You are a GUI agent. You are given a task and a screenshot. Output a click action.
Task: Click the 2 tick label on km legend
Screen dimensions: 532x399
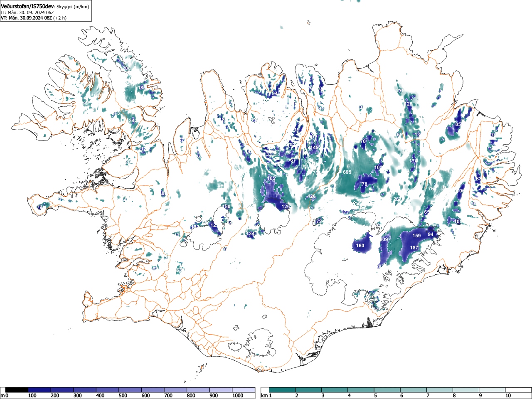(296, 396)
